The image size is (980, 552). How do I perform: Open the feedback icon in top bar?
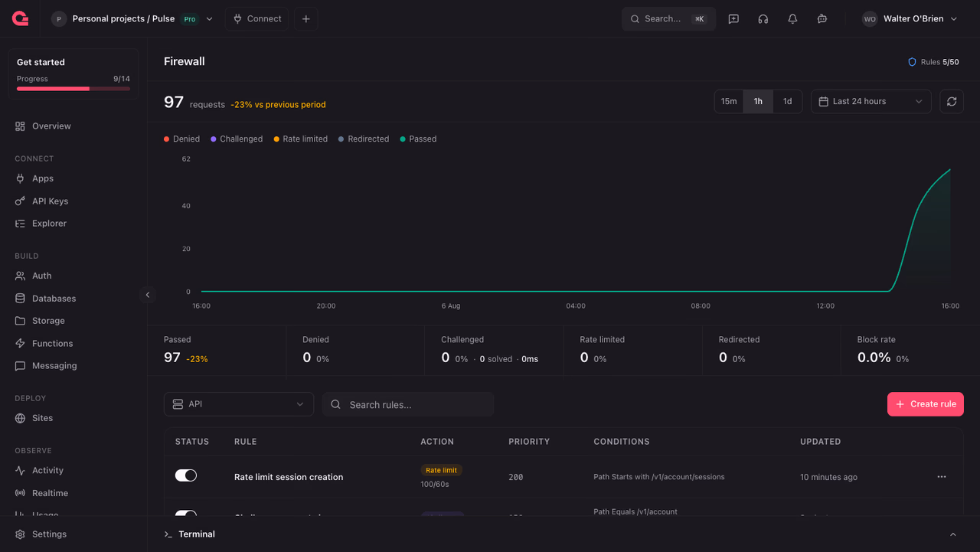click(x=733, y=19)
